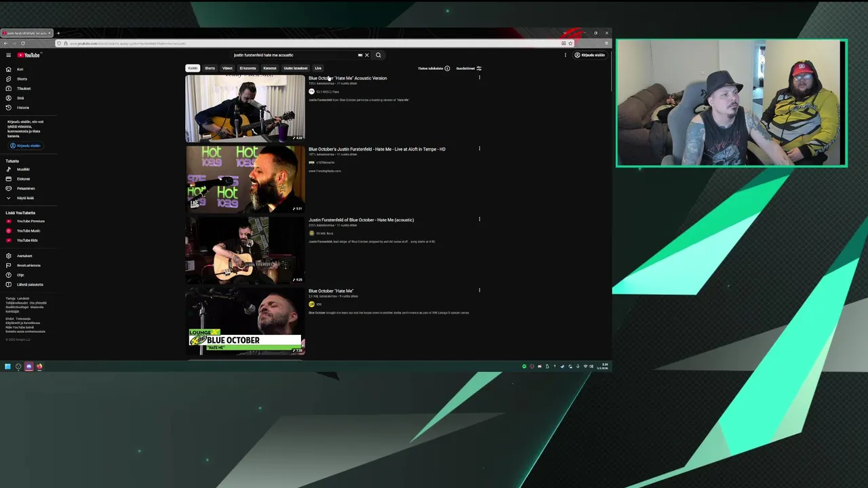The width and height of the screenshot is (868, 488).
Task: Click channel avatar under Acoustic Version result
Action: point(311,91)
